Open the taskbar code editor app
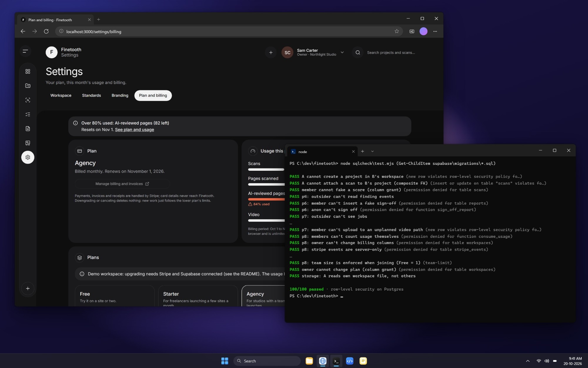Image resolution: width=588 pixels, height=368 pixels. pyautogui.click(x=350, y=361)
